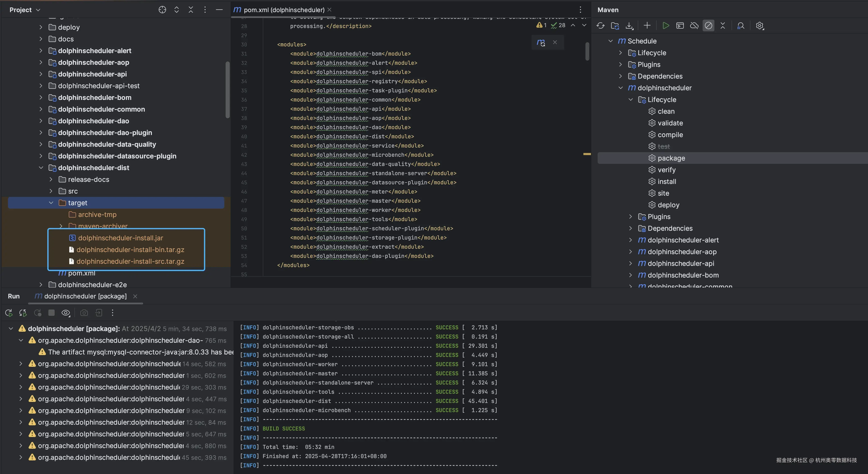Rerun the dolphinscheduler package build

(x=8, y=312)
